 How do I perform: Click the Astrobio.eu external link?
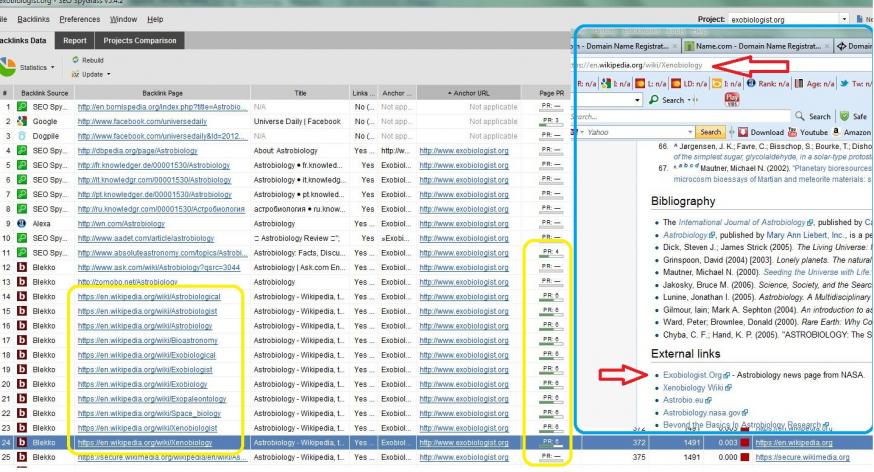[x=683, y=400]
